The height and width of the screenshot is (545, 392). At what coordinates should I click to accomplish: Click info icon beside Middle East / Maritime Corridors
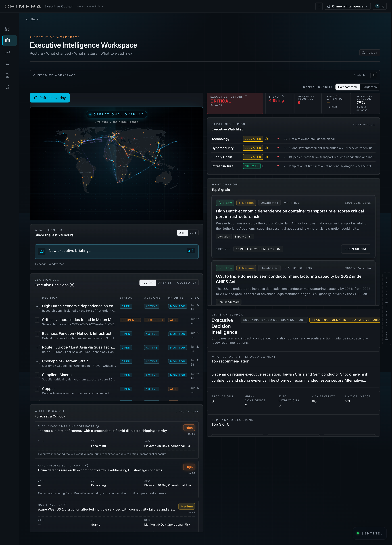[97, 426]
